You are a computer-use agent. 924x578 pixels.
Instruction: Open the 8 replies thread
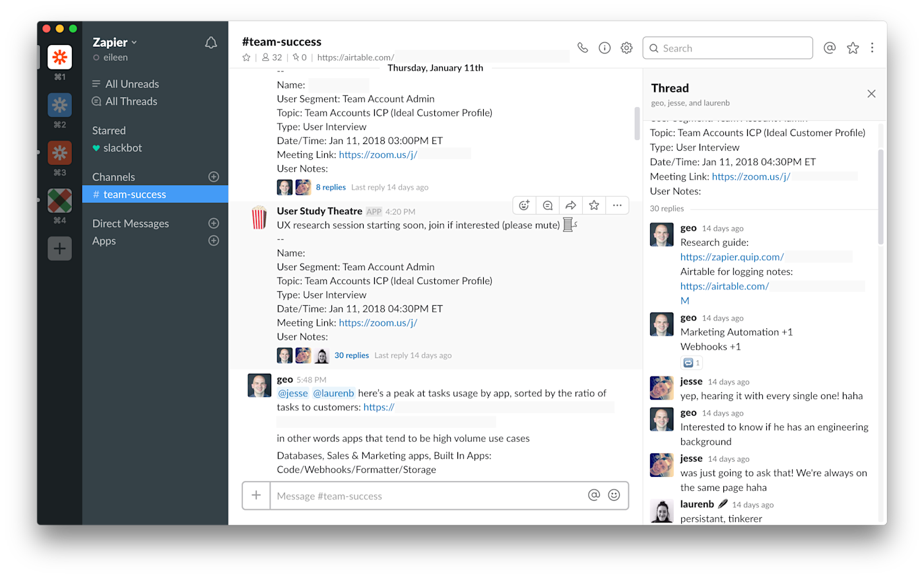(x=331, y=187)
